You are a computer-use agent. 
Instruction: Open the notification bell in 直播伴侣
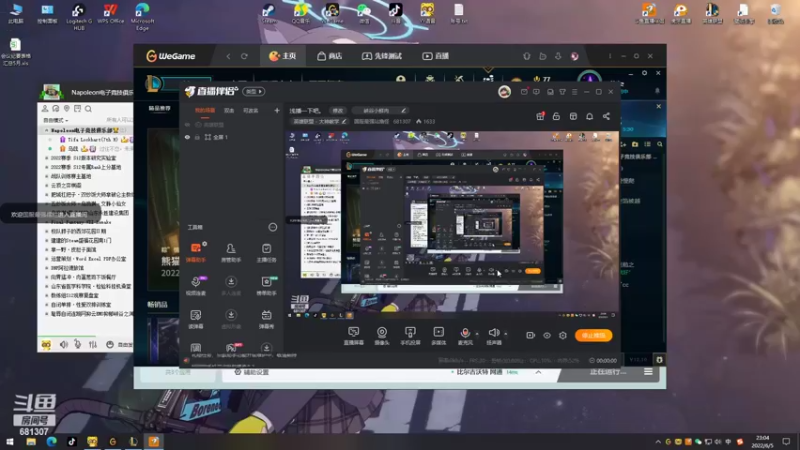point(589,116)
